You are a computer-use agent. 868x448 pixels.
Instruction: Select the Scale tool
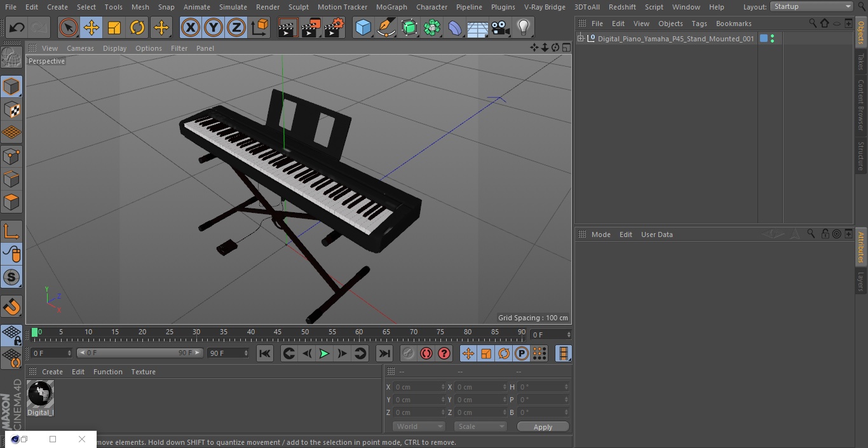tap(114, 27)
